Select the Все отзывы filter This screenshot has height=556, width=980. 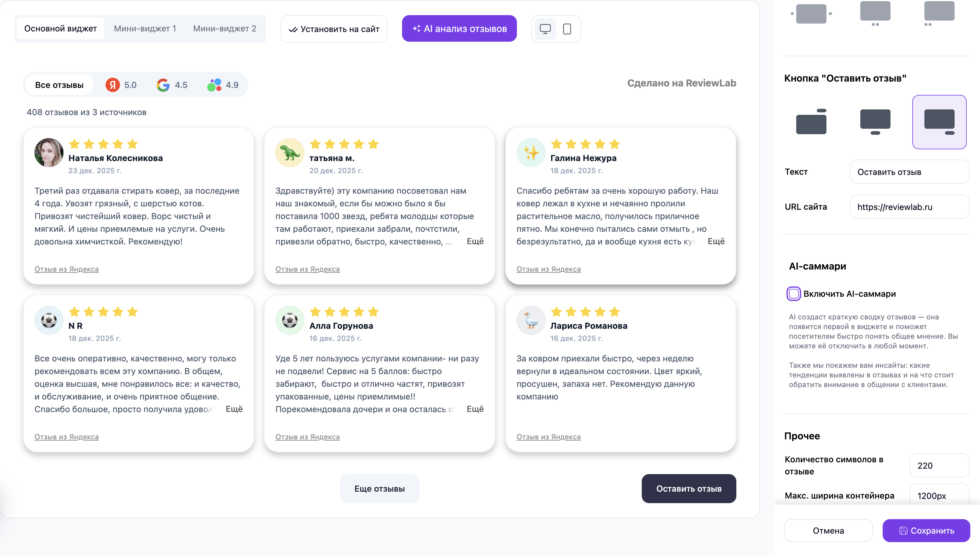[x=59, y=85]
